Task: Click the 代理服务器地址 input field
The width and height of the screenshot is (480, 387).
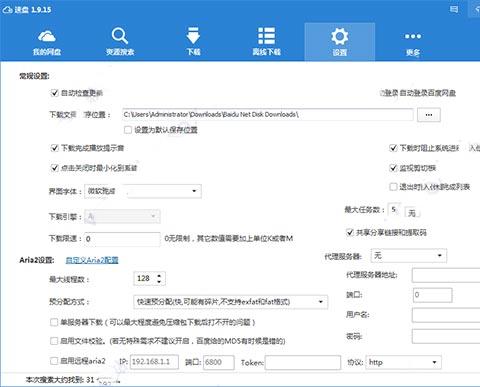Action: pos(446,275)
